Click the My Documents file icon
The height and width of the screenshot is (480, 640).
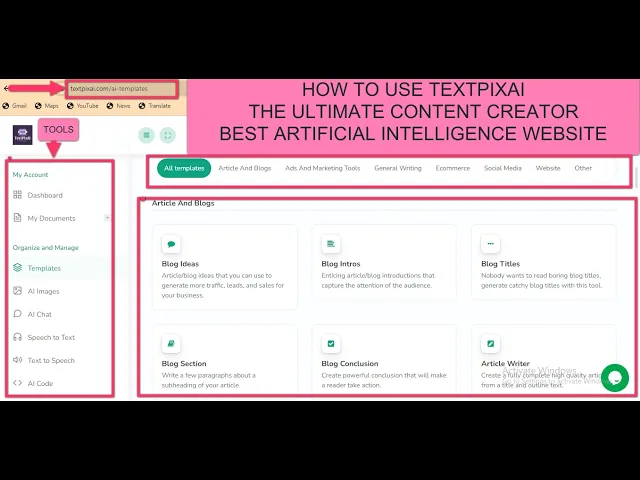tap(18, 218)
